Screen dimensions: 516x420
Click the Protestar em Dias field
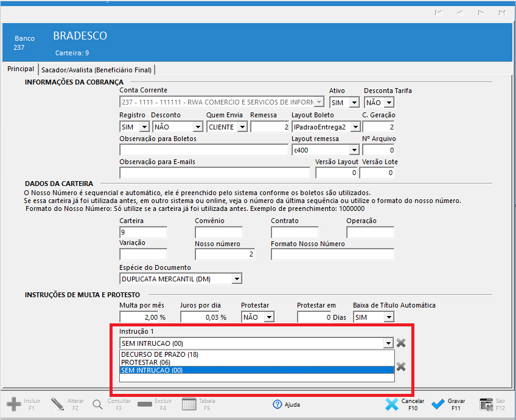315,317
